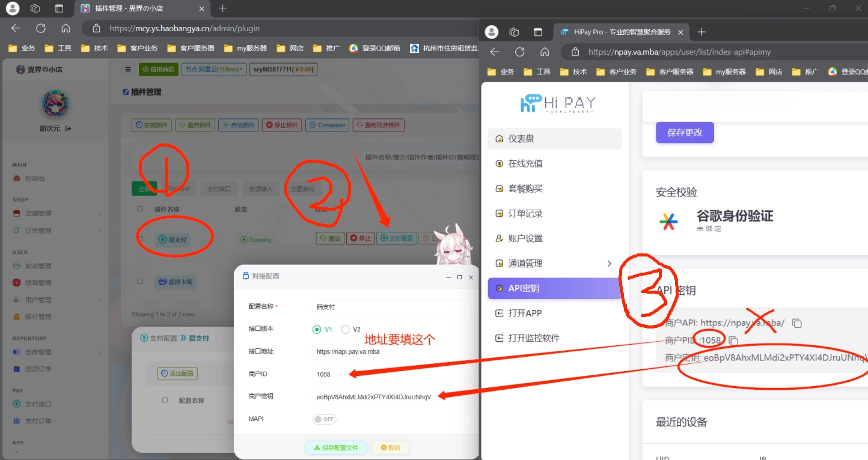Click the 萌次元 avatar image
Screen dimensions: 868x460
click(55, 104)
